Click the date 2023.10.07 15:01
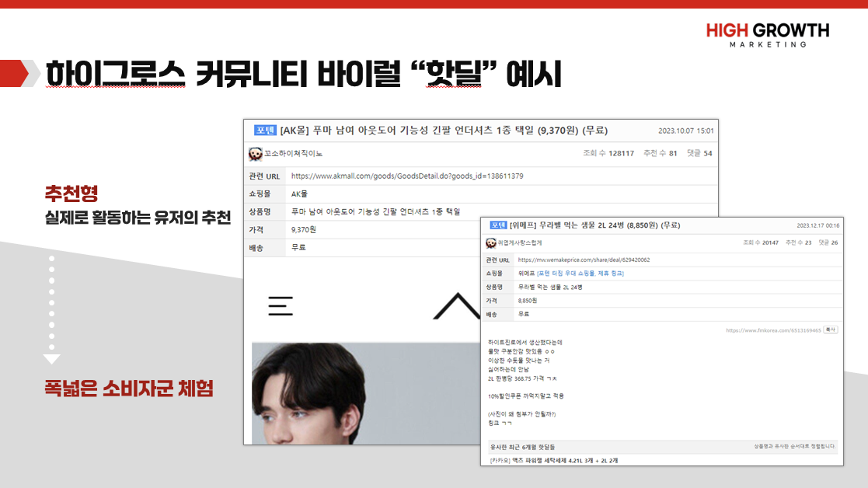868x488 pixels. pyautogui.click(x=686, y=131)
